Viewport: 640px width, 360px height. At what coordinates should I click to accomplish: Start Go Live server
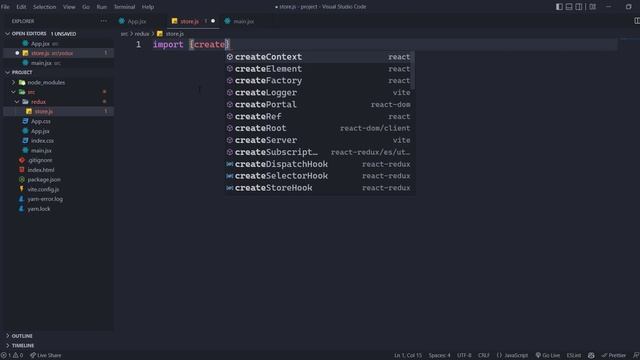click(548, 356)
